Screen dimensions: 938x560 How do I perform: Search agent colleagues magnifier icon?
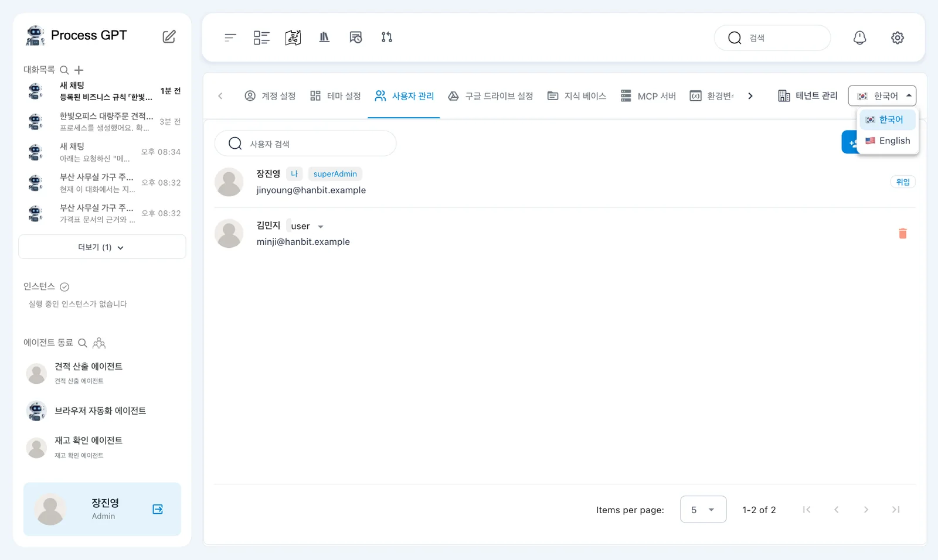click(83, 343)
